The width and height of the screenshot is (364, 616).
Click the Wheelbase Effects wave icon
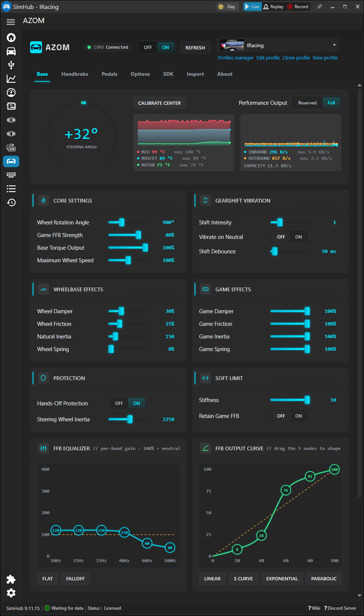(43, 289)
